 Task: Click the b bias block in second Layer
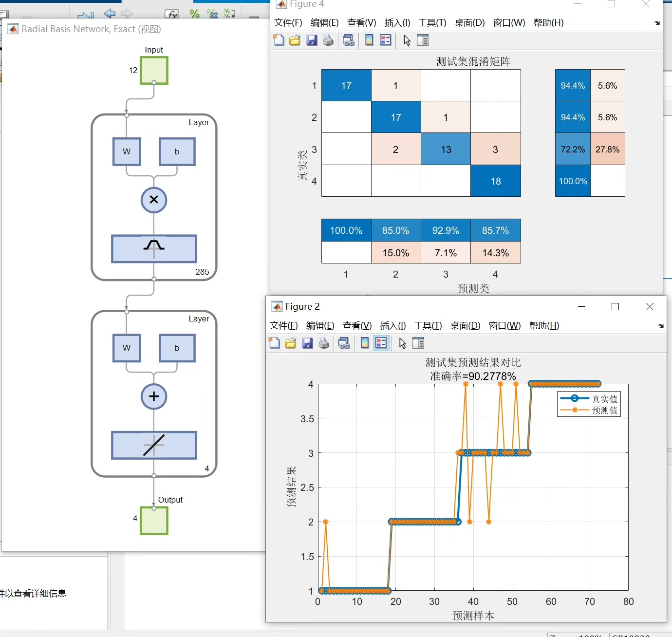(x=177, y=348)
